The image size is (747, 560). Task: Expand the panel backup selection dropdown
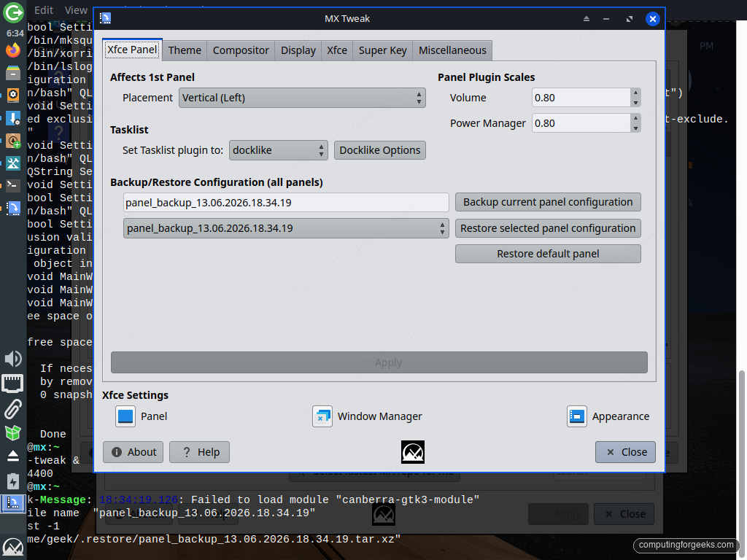(x=286, y=228)
